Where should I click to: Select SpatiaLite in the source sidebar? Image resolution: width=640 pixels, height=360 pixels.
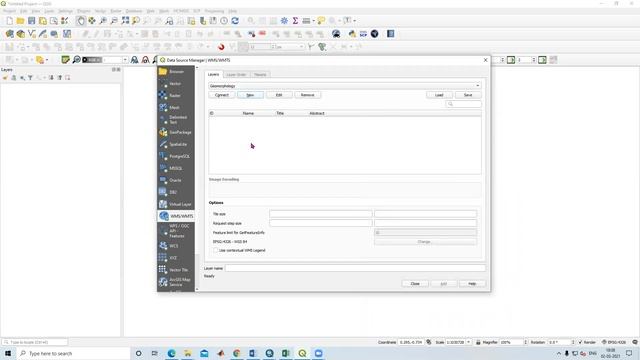(176, 144)
